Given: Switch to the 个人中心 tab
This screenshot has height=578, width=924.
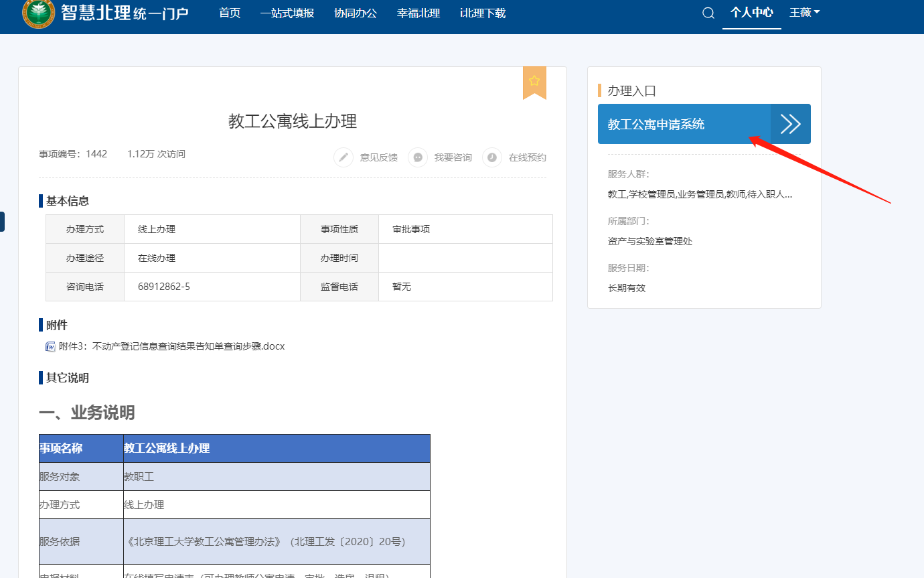Looking at the screenshot, I should (751, 13).
